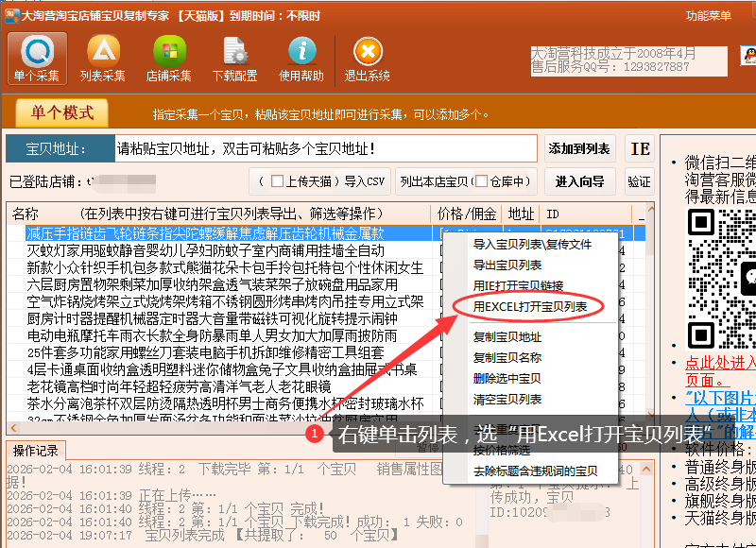This screenshot has height=548, width=756.
Task: Open the 单个采集 single collection tool
Action: 38,59
